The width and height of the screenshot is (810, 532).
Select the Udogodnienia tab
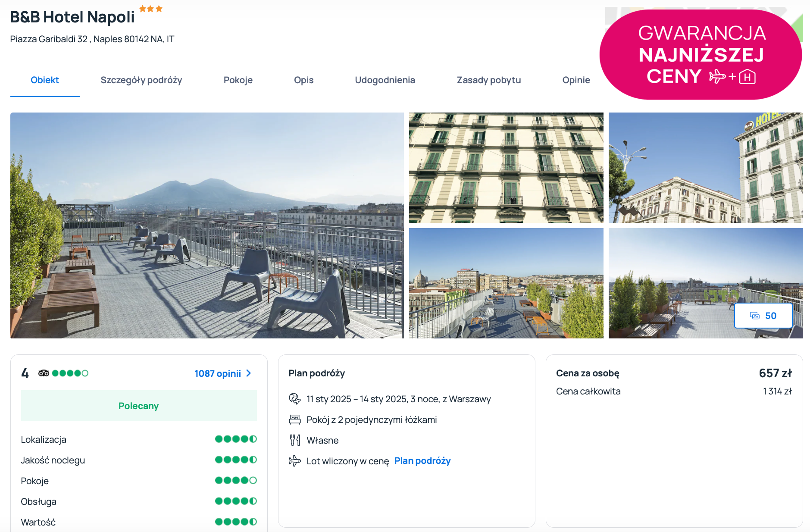tap(385, 80)
